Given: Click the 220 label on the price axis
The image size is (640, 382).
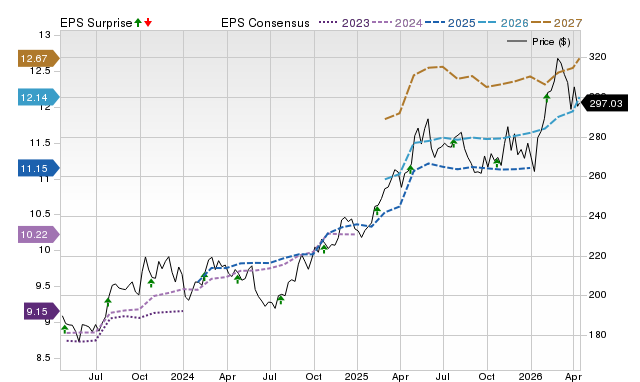Looking at the screenshot, I should (598, 256).
